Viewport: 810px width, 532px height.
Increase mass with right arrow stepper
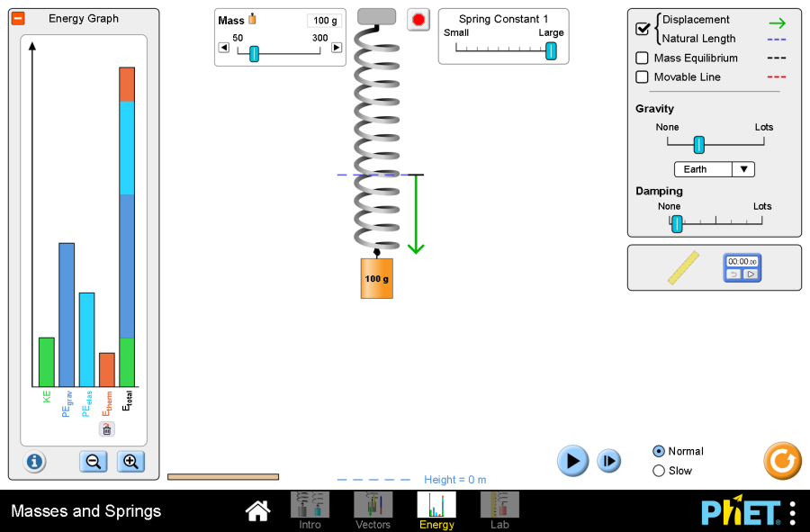(337, 48)
